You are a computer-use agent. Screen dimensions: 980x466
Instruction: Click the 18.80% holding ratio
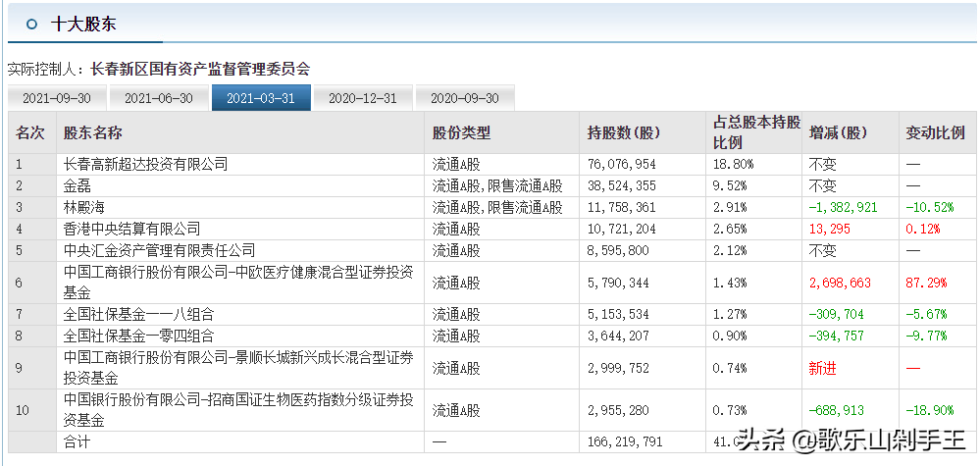733,165
